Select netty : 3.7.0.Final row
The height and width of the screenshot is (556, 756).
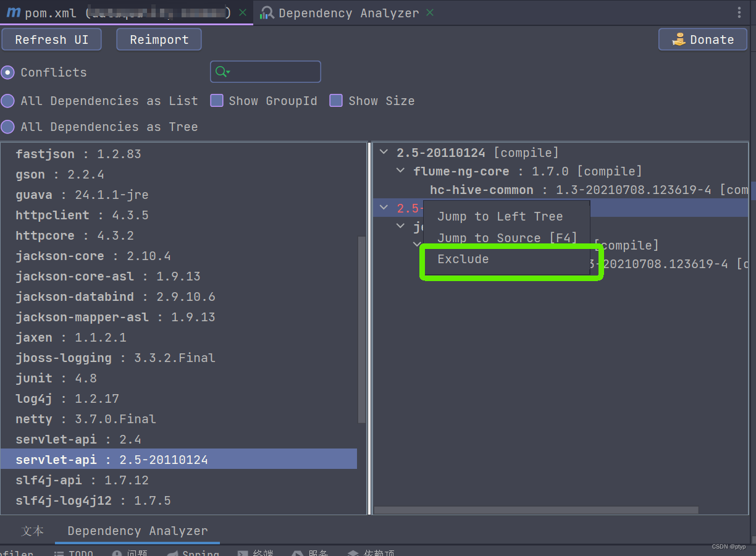point(178,419)
